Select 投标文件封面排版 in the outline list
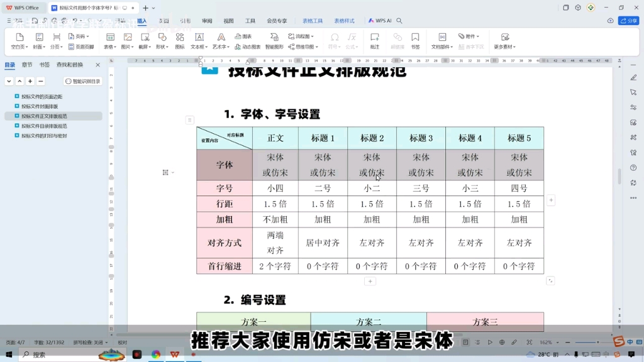The height and width of the screenshot is (362, 644). click(39, 106)
